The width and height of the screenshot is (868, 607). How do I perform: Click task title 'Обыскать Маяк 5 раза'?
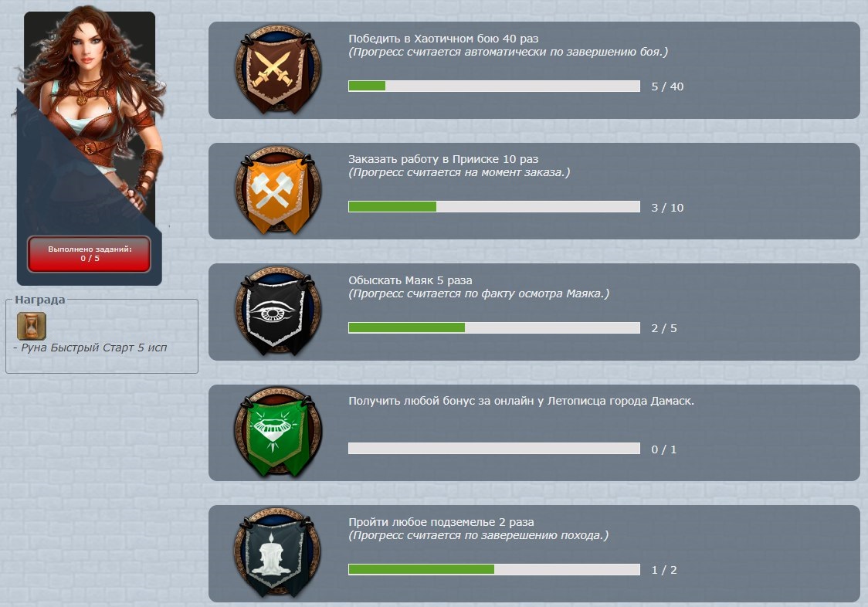(410, 280)
